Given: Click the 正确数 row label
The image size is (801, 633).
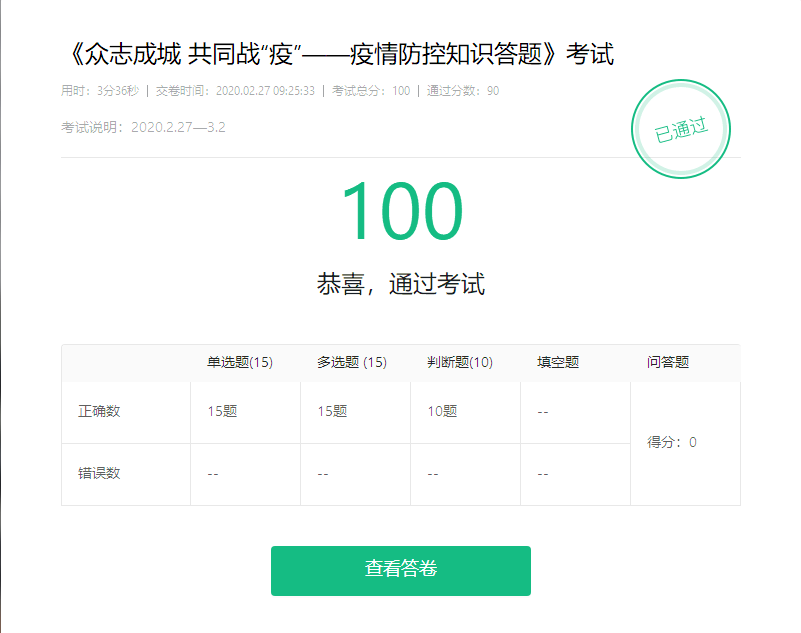Looking at the screenshot, I should pyautogui.click(x=99, y=411).
